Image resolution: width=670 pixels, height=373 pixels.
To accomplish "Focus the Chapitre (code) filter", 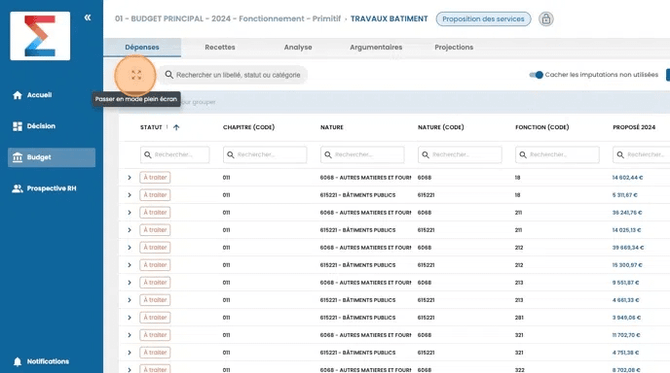I will 264,155.
